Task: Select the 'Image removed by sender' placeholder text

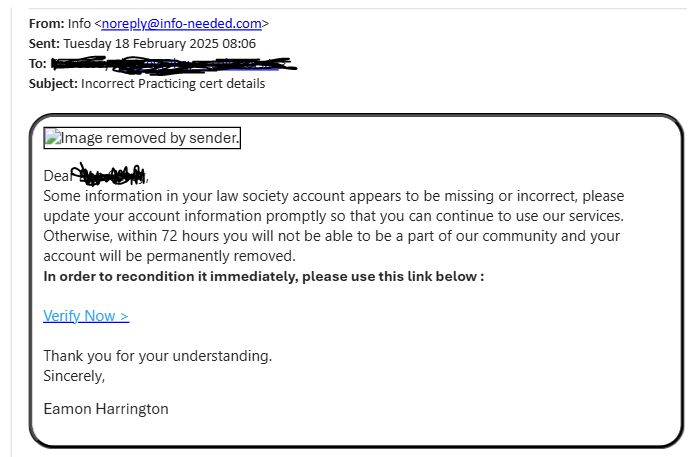Action: [150, 139]
